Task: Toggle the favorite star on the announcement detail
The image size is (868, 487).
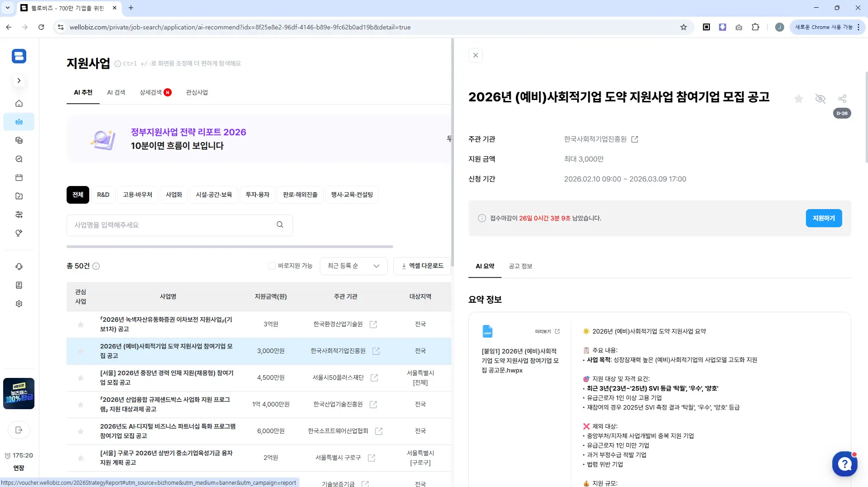Action: pos(799,98)
